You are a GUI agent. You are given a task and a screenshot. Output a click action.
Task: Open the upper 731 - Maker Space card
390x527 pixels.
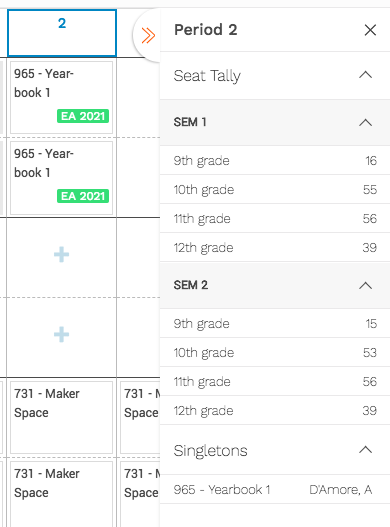(62, 417)
